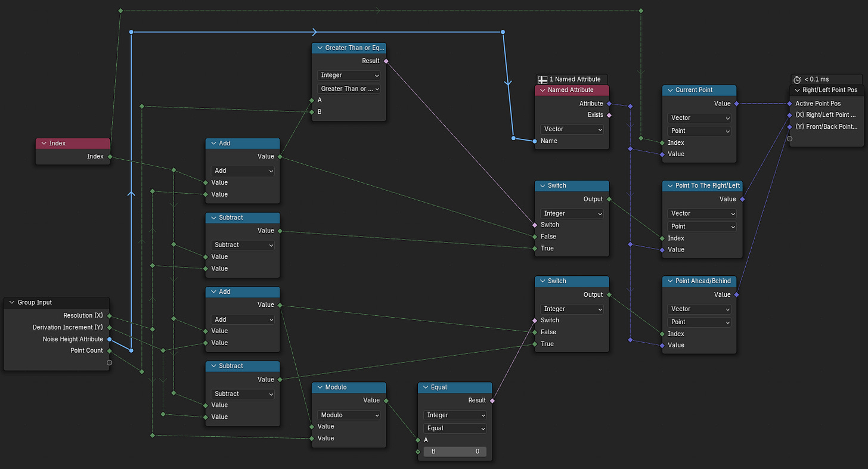Click the Result socket of Greater Than or Equal
Image resolution: width=868 pixels, height=469 pixels.
pos(386,61)
